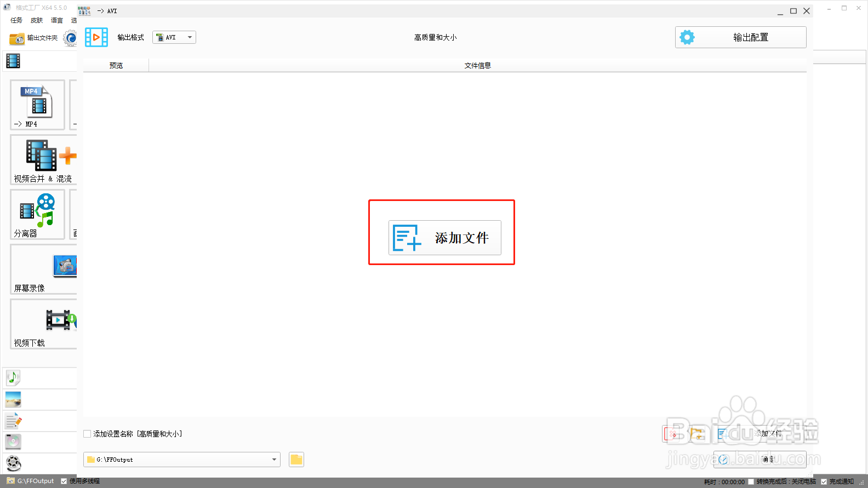Expand the utilities category with the film reel icon
868x488 pixels.
click(x=13, y=463)
